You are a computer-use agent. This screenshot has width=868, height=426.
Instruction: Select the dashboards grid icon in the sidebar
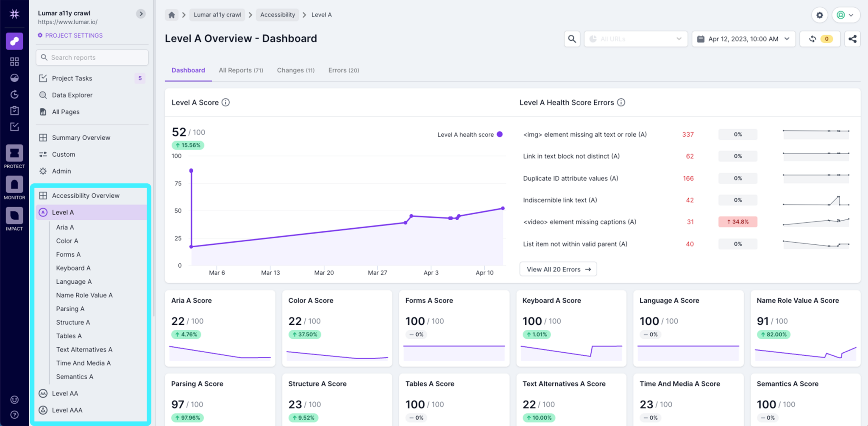click(x=14, y=61)
